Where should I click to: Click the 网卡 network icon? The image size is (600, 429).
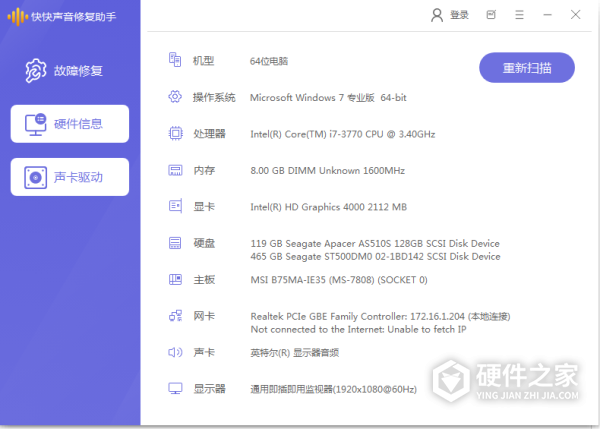(x=176, y=316)
